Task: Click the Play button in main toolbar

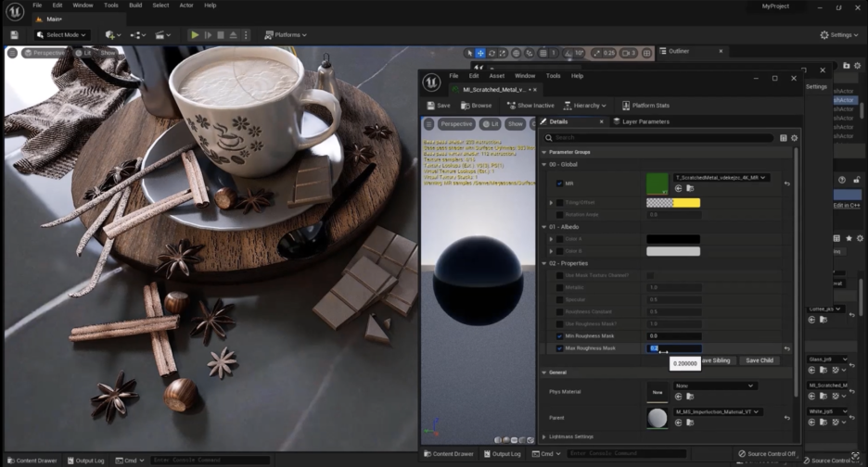Action: coord(195,35)
